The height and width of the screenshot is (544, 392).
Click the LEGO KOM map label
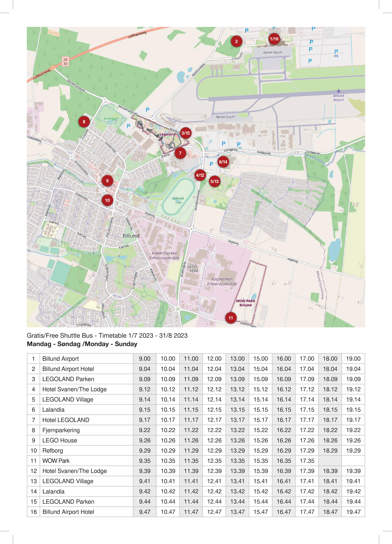point(193,268)
